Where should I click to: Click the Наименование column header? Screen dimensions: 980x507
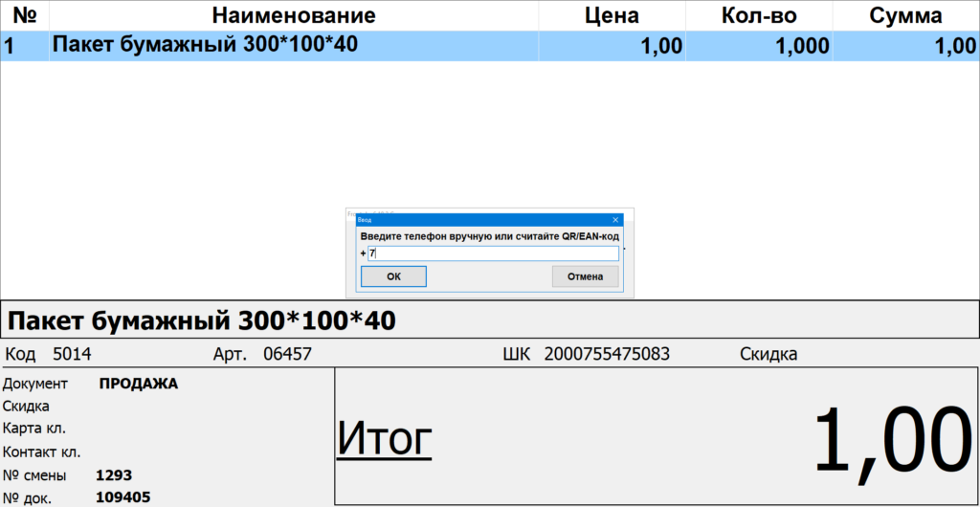point(293,15)
